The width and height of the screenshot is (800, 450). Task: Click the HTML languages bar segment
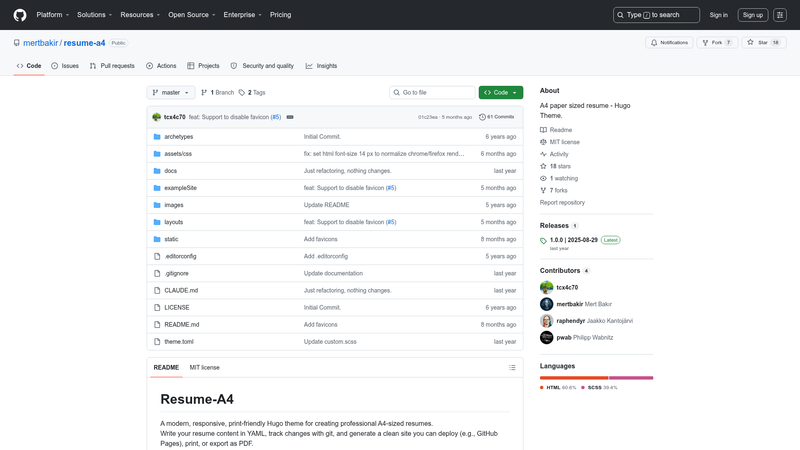574,378
